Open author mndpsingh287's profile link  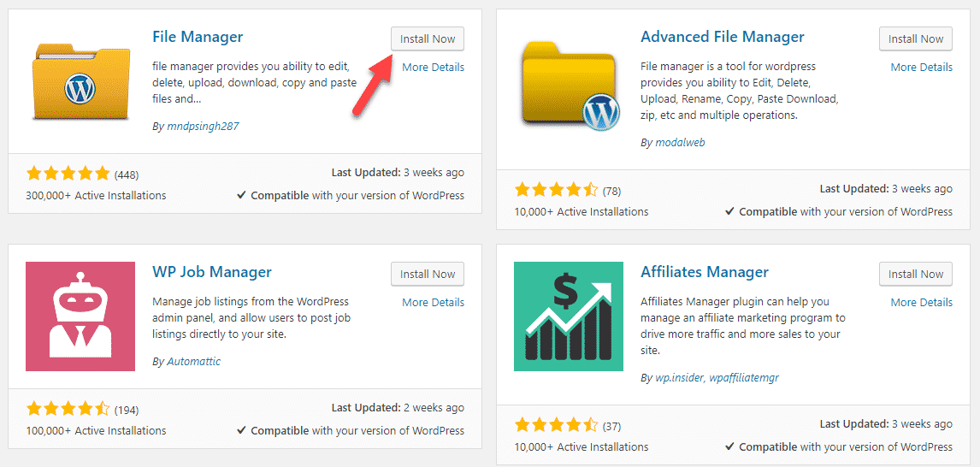(x=204, y=126)
